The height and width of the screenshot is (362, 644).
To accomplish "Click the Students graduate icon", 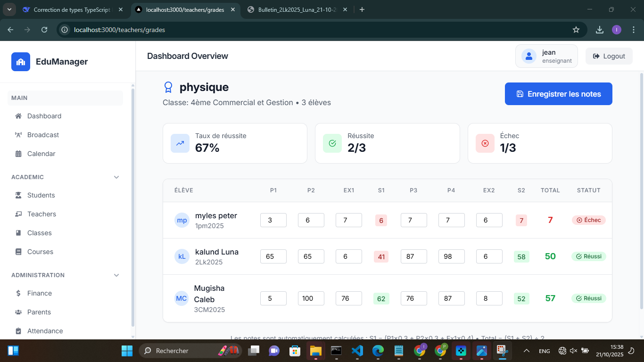I will click(x=18, y=195).
